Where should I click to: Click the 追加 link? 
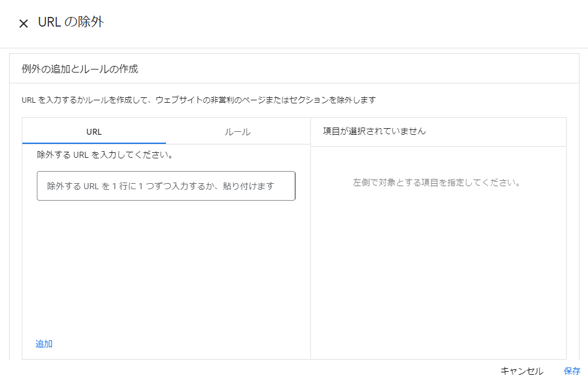coord(44,344)
